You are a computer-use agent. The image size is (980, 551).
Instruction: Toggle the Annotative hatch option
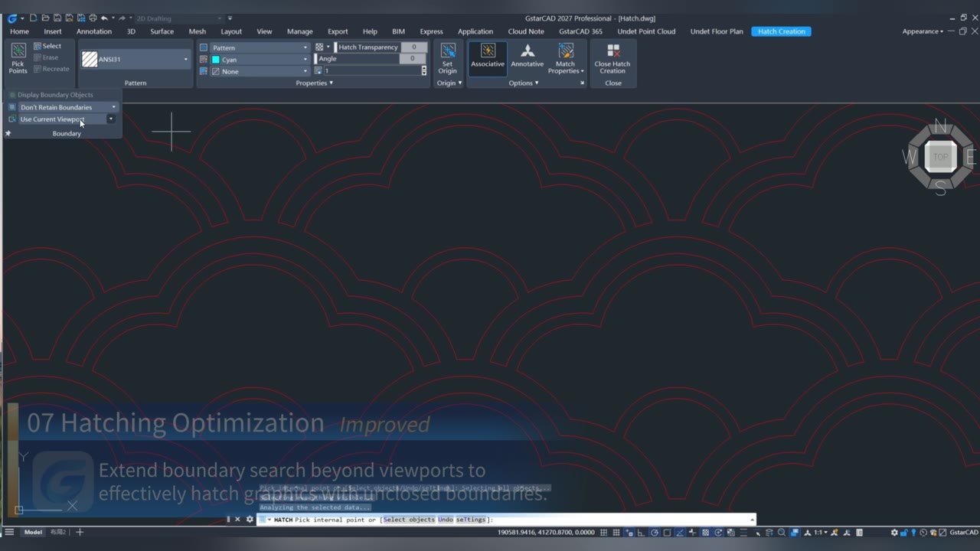point(528,57)
